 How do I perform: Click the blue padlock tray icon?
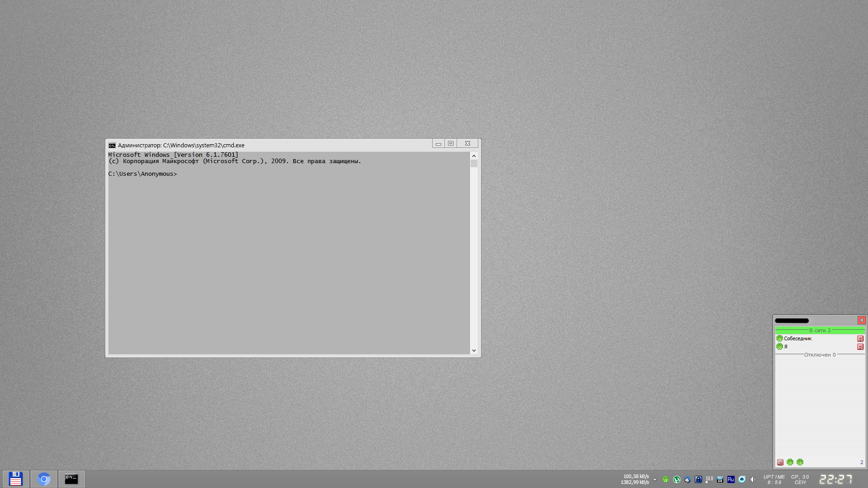coord(698,479)
